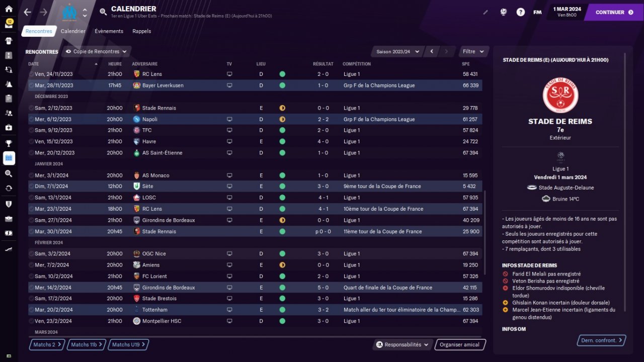Sort by the COMPÉTITION column header
644x362 pixels.
pos(357,64)
